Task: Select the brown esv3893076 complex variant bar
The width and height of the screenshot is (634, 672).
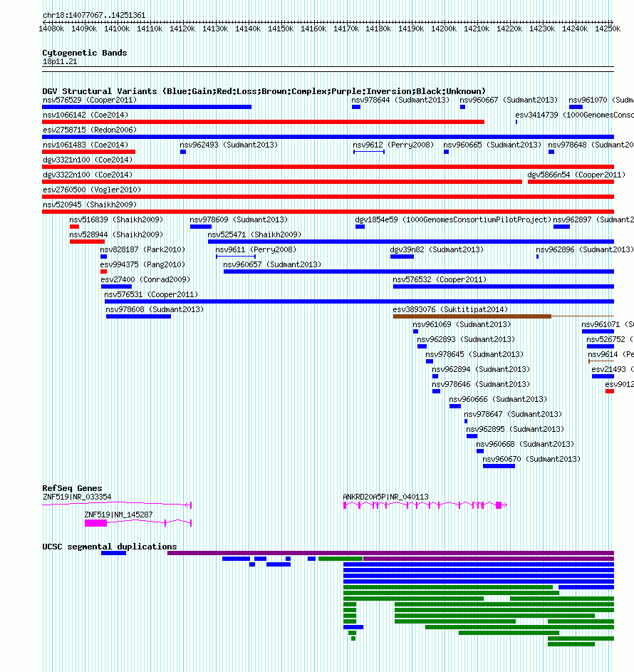Action: [472, 316]
